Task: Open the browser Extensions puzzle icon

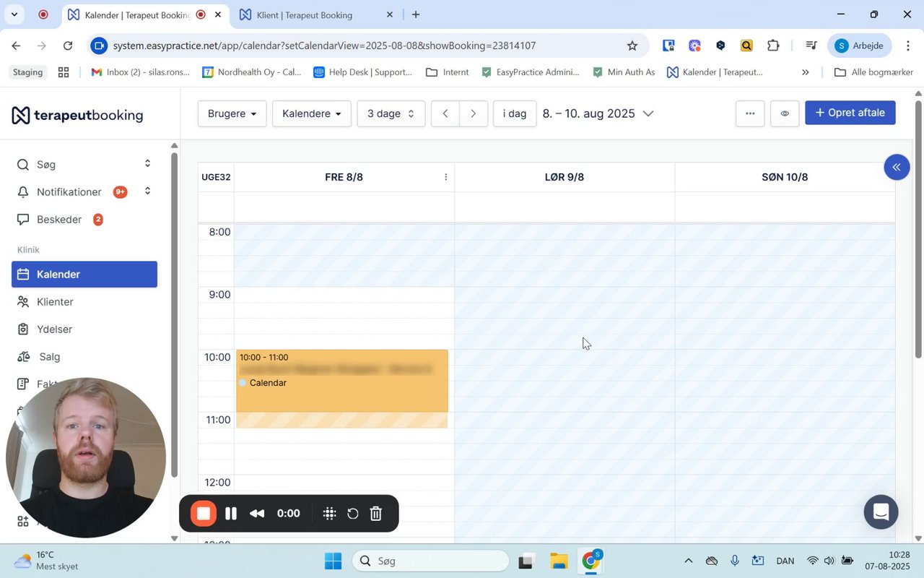Action: click(773, 46)
